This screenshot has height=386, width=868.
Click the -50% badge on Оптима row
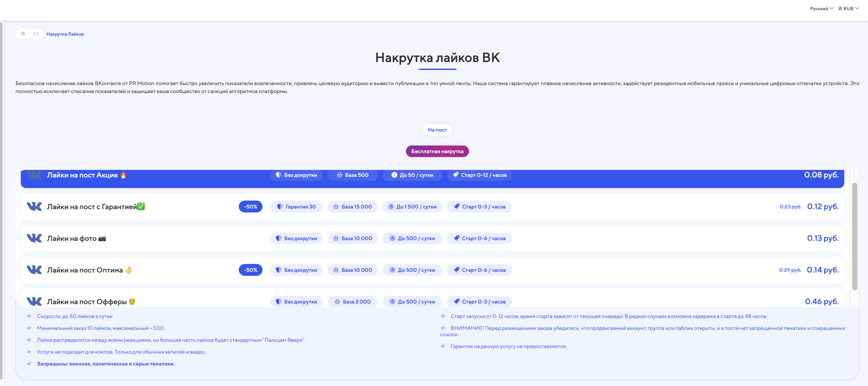coord(250,270)
